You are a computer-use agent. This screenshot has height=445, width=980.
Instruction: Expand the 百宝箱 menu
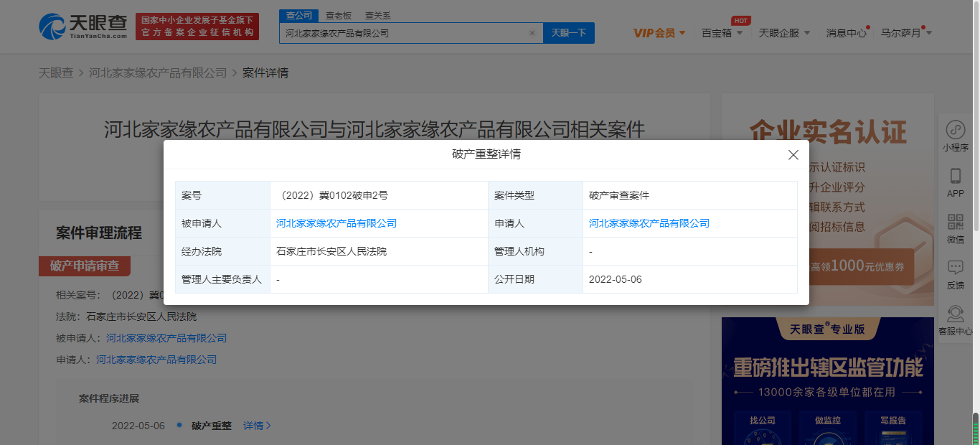(x=722, y=33)
